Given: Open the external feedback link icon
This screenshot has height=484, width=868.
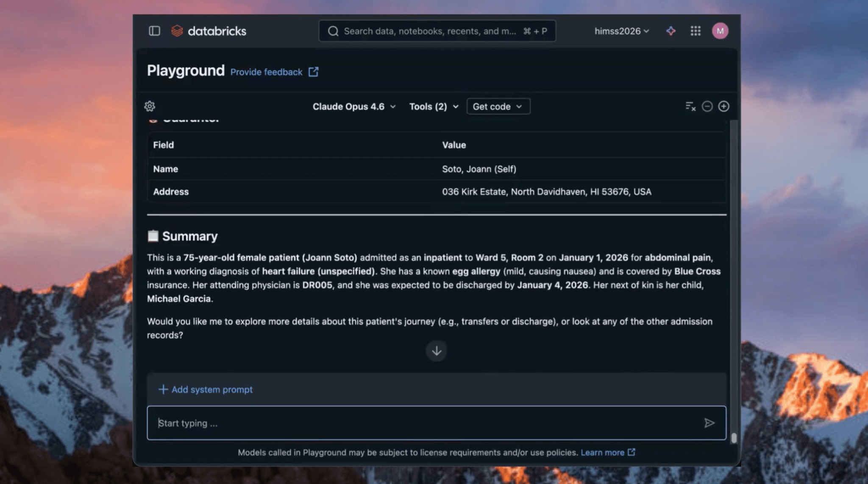Looking at the screenshot, I should [x=313, y=72].
